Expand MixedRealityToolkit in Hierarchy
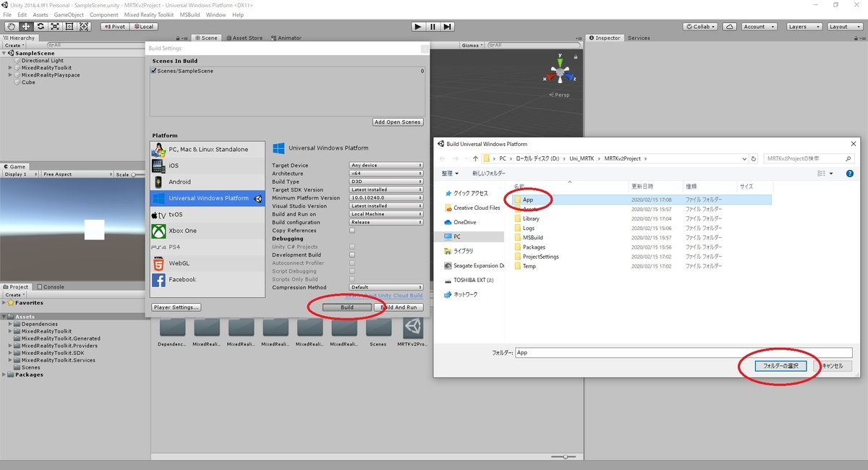This screenshot has height=470, width=868. [x=11, y=68]
